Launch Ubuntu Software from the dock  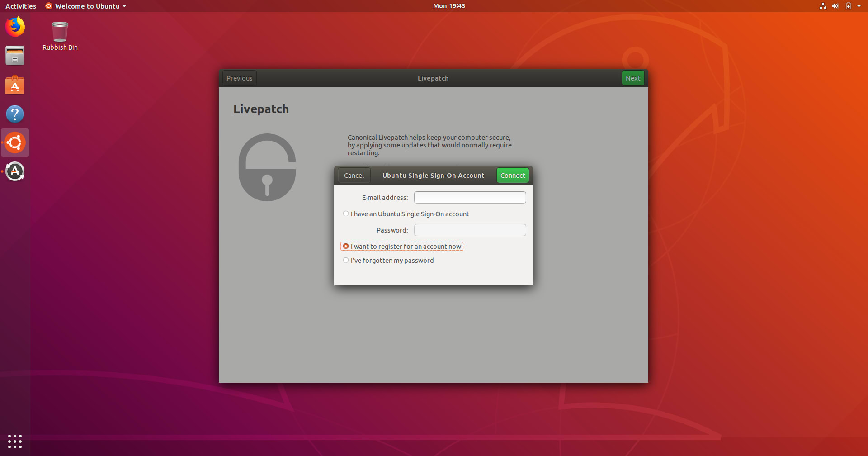click(x=15, y=85)
